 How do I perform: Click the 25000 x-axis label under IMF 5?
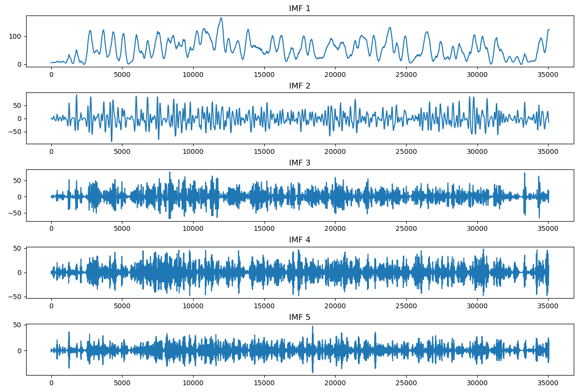(x=406, y=382)
